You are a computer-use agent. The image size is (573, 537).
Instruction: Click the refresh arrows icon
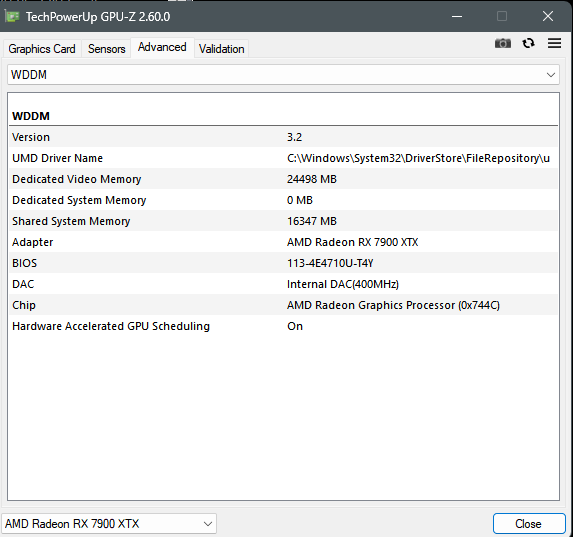click(528, 44)
